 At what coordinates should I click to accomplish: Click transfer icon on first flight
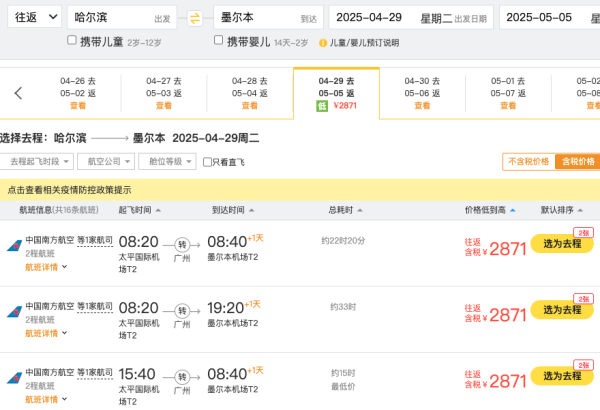[182, 245]
